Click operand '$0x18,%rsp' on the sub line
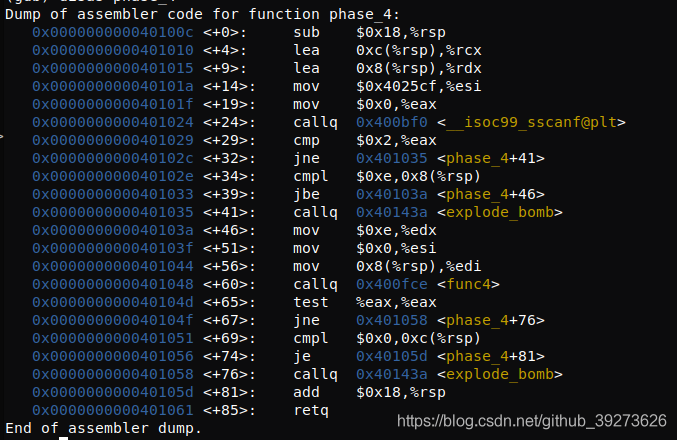Viewport: 677px width, 440px height. tap(401, 32)
